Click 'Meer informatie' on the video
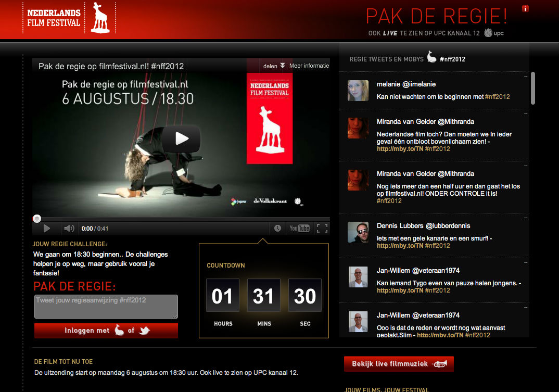 309,66
